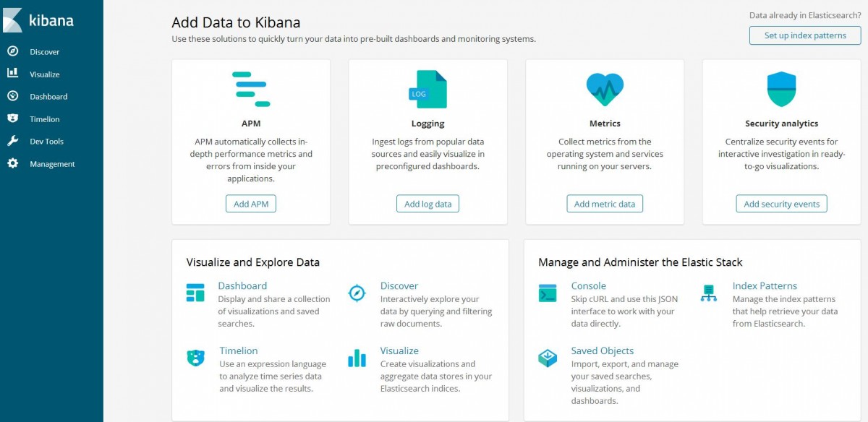Click the Saved Objects icon
The height and width of the screenshot is (422, 868).
point(548,358)
